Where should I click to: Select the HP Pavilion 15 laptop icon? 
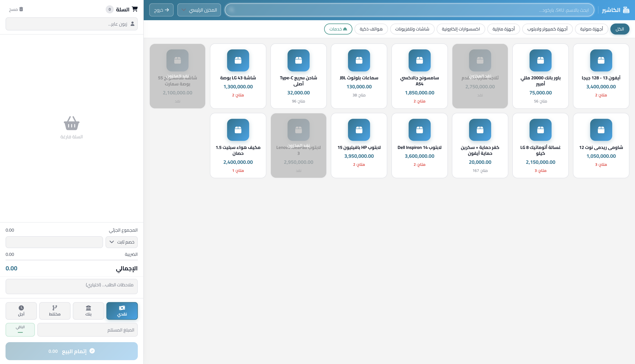pyautogui.click(x=359, y=130)
